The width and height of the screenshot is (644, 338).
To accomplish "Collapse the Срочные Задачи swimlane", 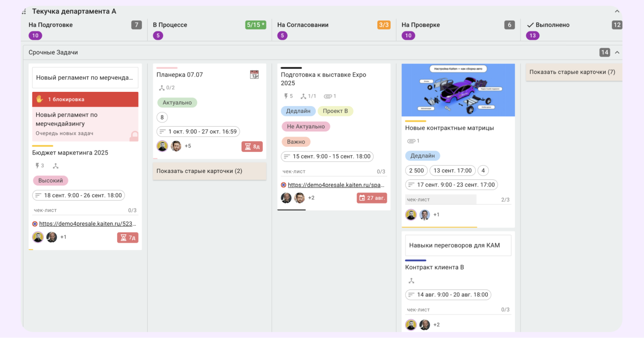I will pyautogui.click(x=617, y=53).
